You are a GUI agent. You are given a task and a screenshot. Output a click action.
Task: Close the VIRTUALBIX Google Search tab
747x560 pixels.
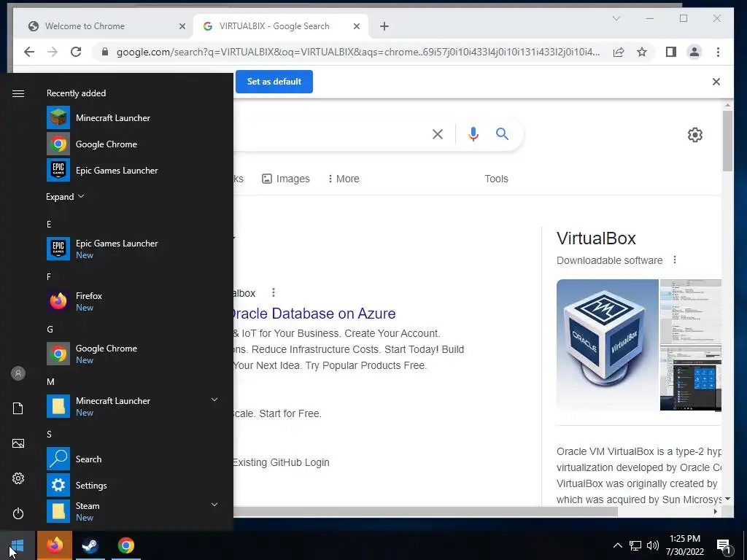point(356,27)
